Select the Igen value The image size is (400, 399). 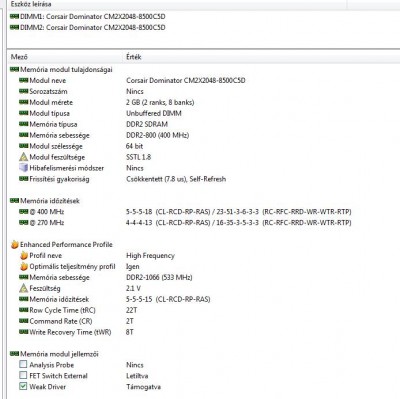click(133, 267)
